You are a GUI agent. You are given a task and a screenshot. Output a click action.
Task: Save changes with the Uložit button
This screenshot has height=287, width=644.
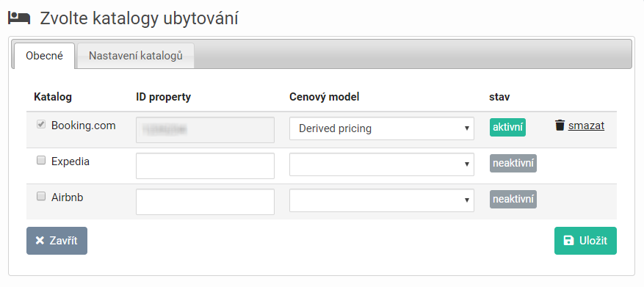click(x=585, y=241)
